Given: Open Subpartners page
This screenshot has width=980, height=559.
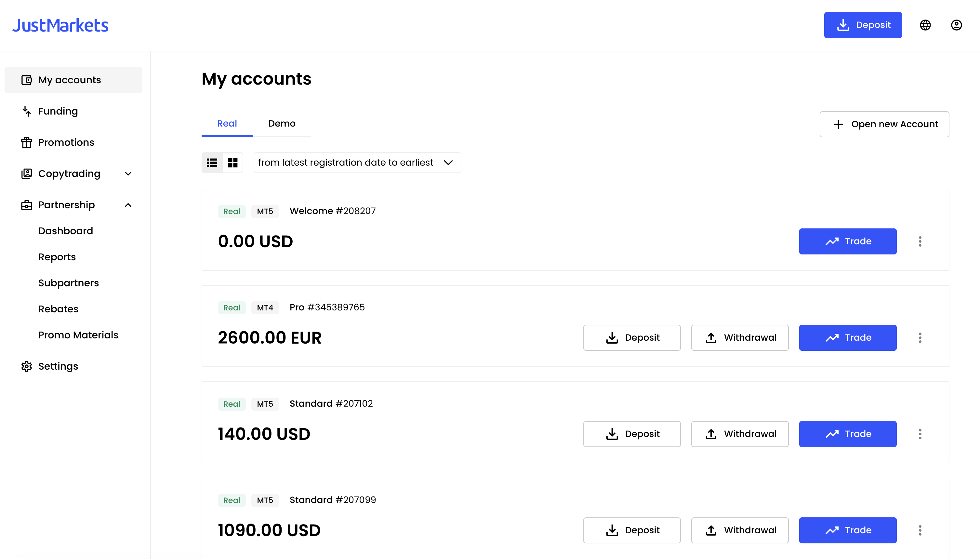Looking at the screenshot, I should [x=69, y=283].
